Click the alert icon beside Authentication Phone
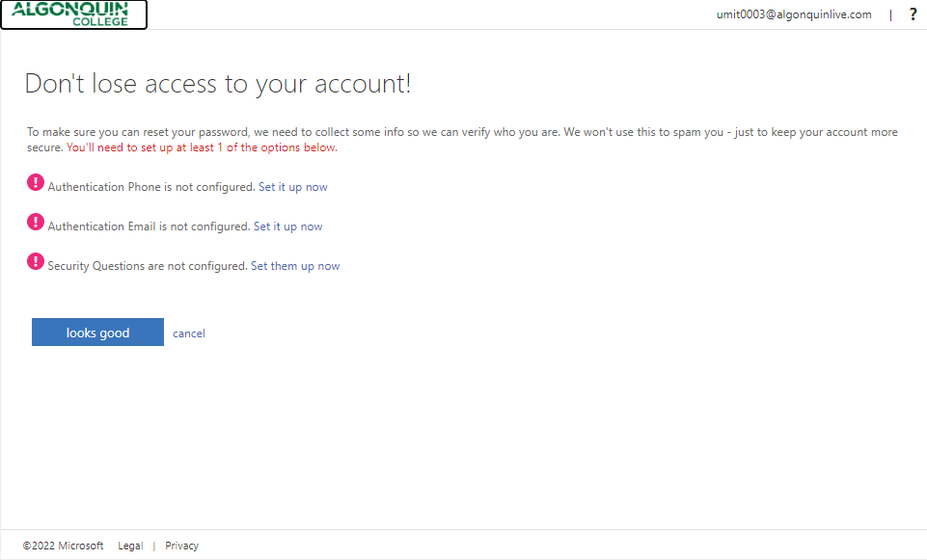Image resolution: width=927 pixels, height=560 pixels. [36, 182]
